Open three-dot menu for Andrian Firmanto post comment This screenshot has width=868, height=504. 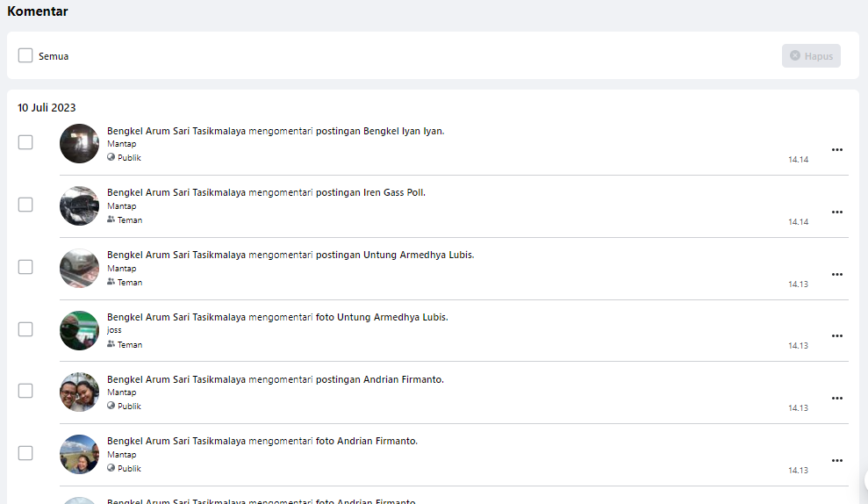(836, 399)
